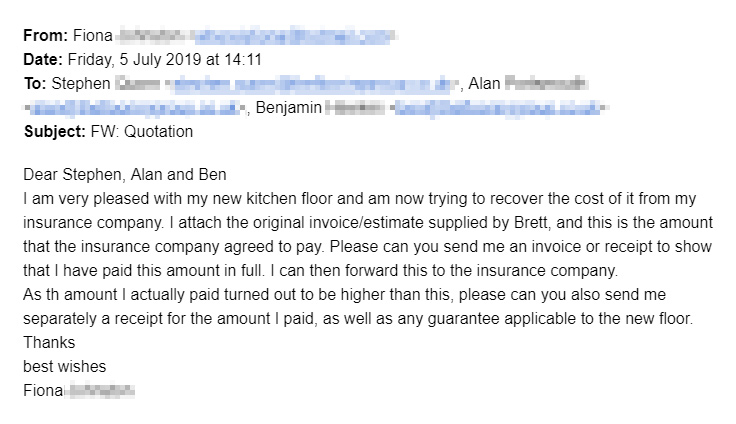
Task: Click the 'From:' header label
Action: coord(44,36)
